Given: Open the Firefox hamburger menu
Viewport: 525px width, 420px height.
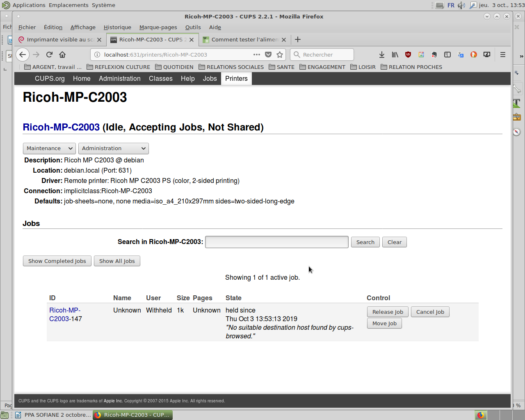Looking at the screenshot, I should click(503, 55).
